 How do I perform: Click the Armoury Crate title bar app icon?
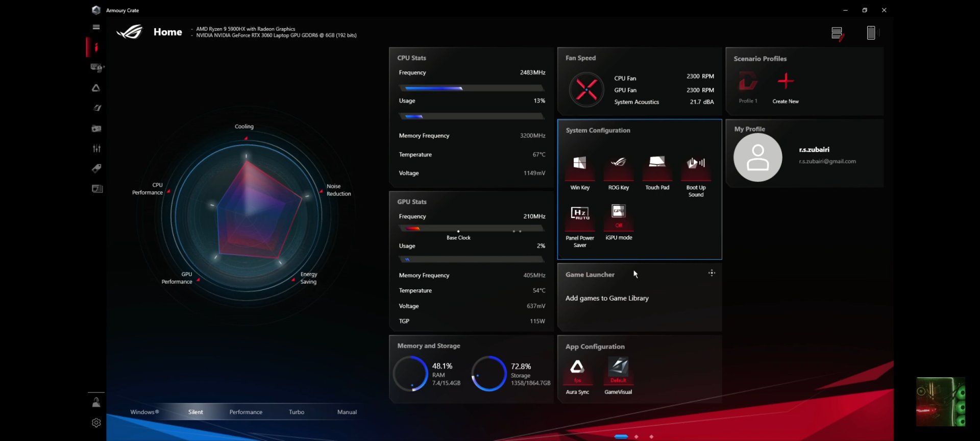tap(96, 10)
